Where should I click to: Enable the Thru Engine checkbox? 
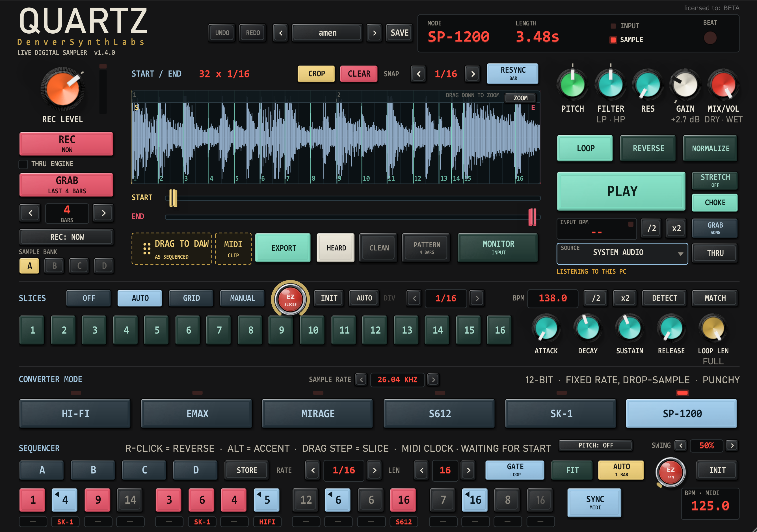pyautogui.click(x=23, y=164)
